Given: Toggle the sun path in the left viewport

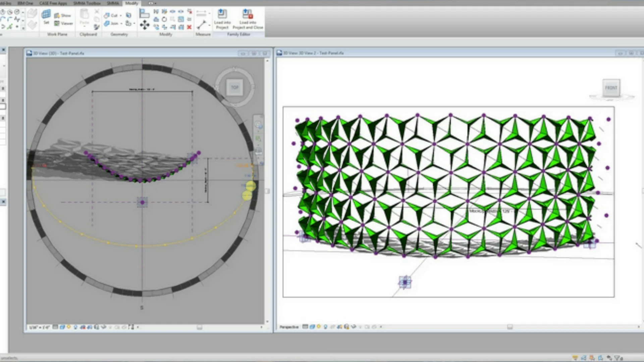Looking at the screenshot, I should pos(69,327).
